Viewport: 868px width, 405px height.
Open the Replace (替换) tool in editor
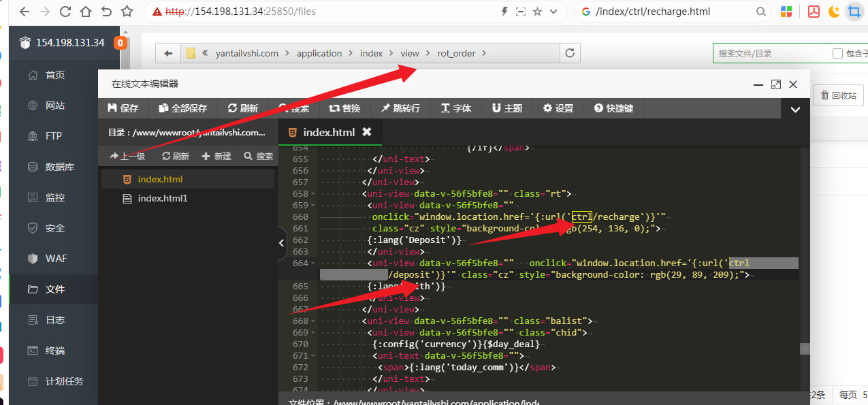344,108
